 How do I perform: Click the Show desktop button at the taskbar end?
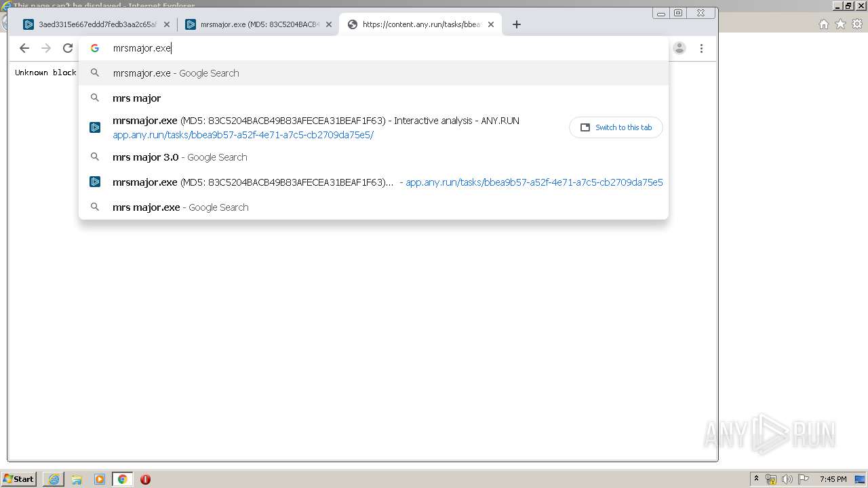[x=860, y=479]
